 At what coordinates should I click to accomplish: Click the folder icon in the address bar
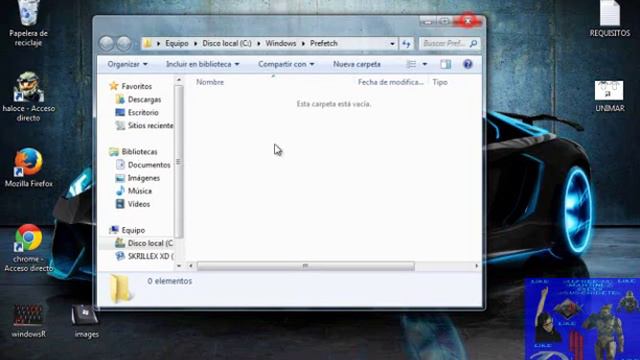click(x=148, y=43)
